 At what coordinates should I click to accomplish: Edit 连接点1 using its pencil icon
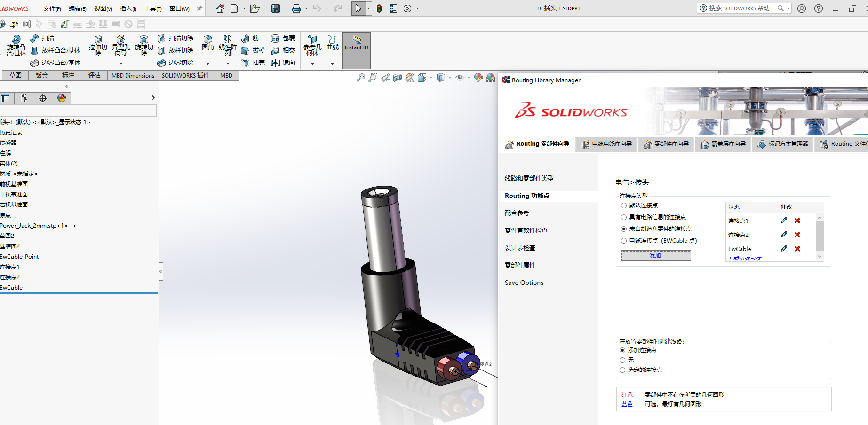784,220
